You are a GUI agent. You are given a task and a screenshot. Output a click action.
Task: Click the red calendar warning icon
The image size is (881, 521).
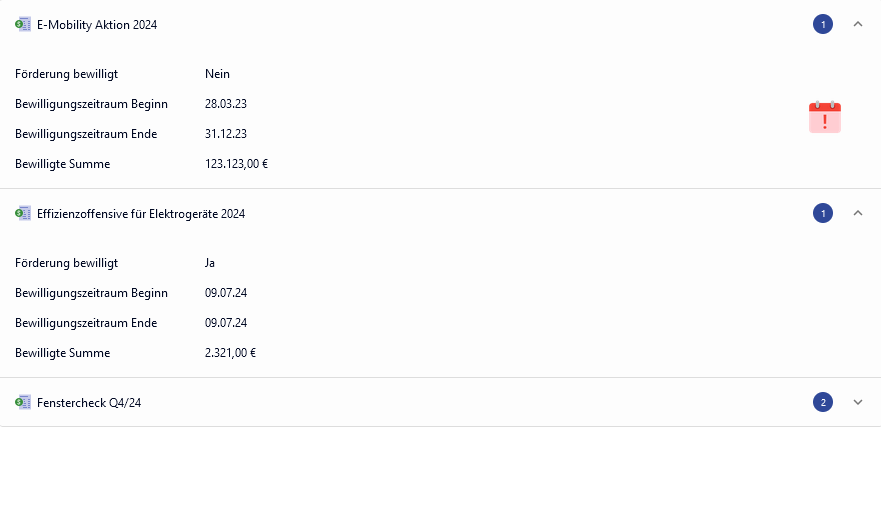click(x=824, y=117)
